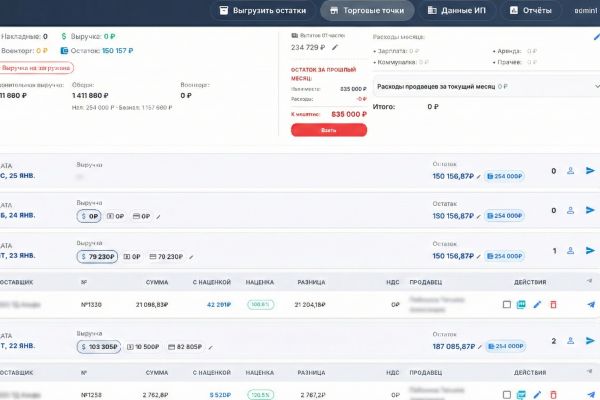Click the 254 000₽ badge in 25 янв. row
This screenshot has height=400, width=600.
(x=504, y=176)
